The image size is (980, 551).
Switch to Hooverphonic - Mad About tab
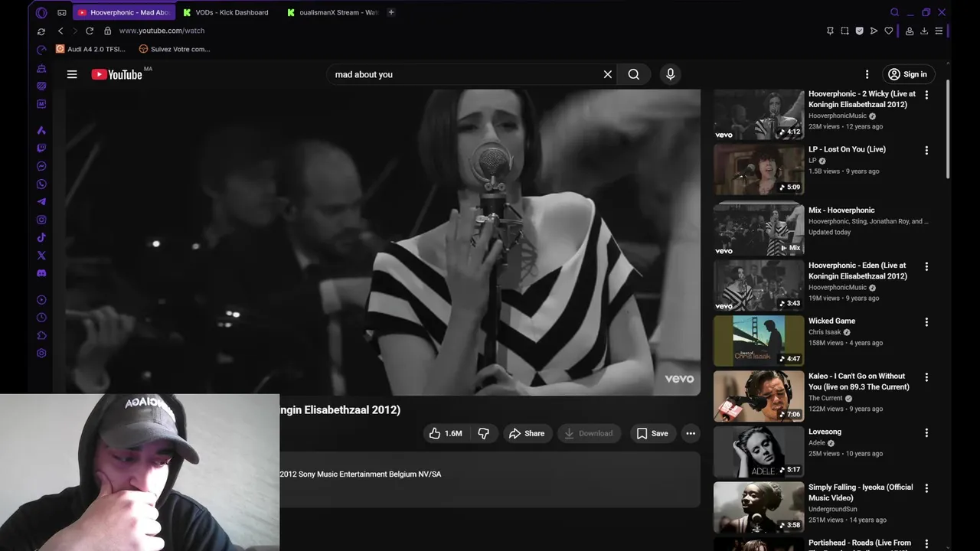124,12
